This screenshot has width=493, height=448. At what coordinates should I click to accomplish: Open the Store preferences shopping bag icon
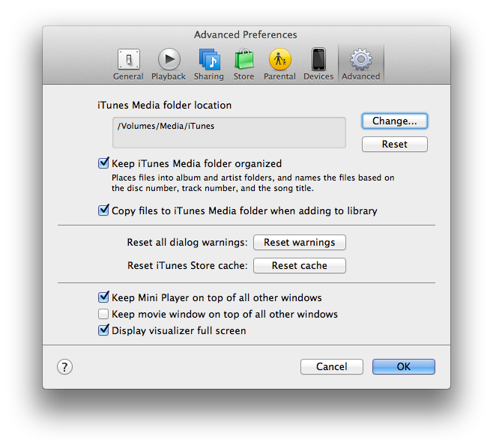tap(244, 59)
